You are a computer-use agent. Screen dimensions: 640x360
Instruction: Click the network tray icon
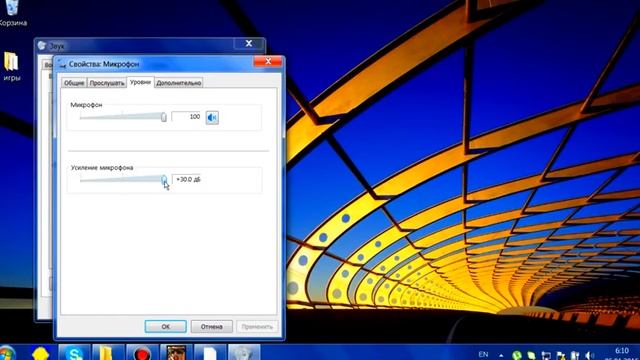pyautogui.click(x=546, y=356)
